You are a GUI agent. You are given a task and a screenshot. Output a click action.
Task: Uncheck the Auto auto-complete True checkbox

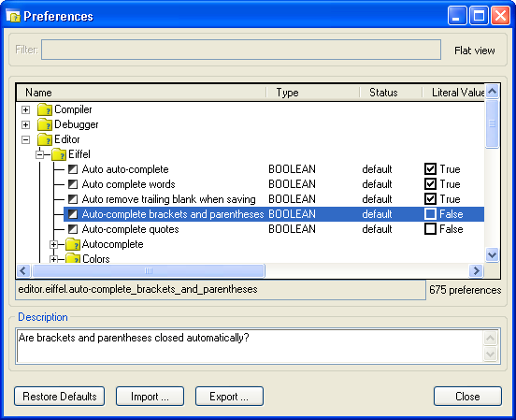pyautogui.click(x=430, y=169)
